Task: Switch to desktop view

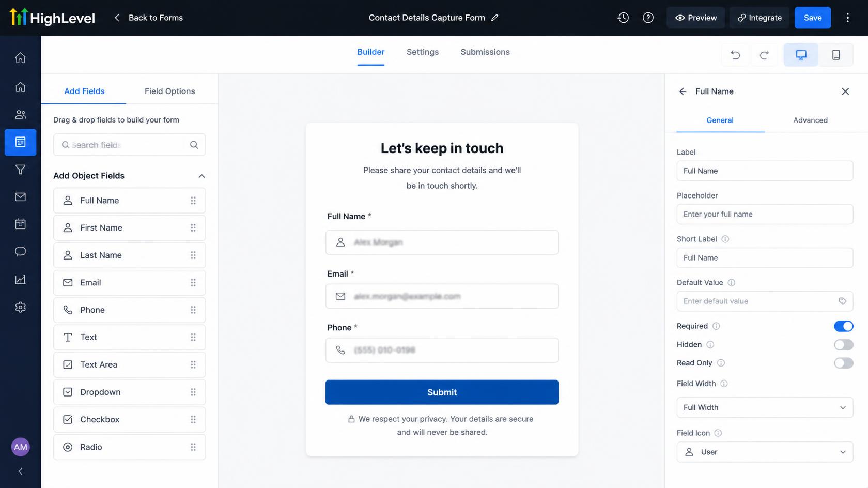Action: tap(801, 55)
